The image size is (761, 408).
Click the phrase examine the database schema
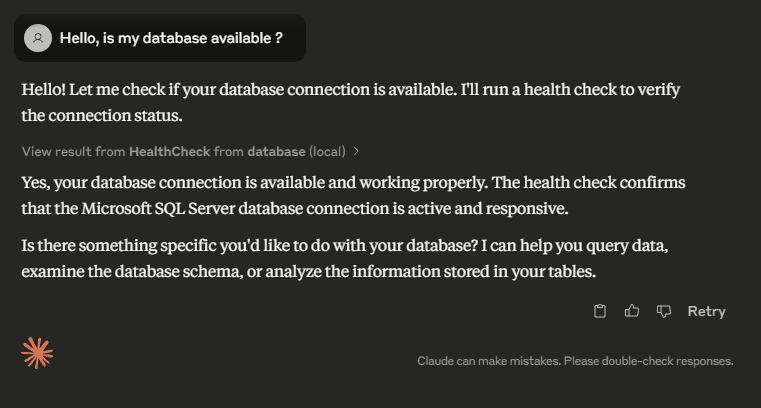tap(132, 271)
